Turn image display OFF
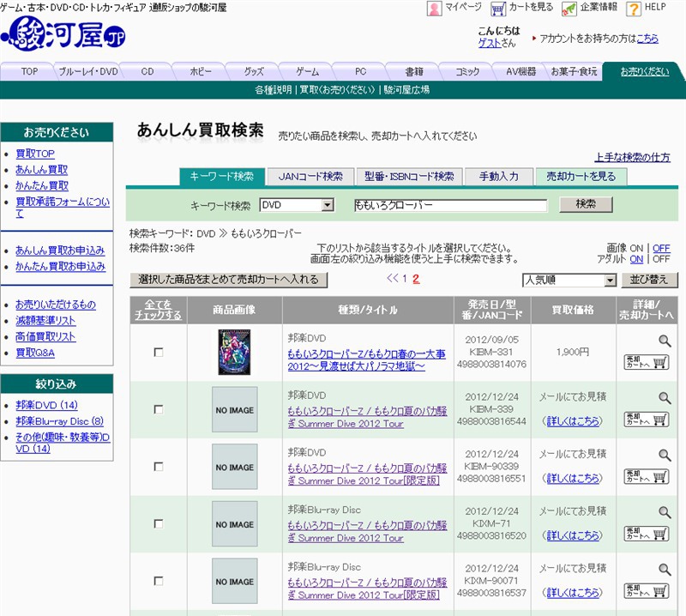The image size is (686, 616). (x=661, y=248)
